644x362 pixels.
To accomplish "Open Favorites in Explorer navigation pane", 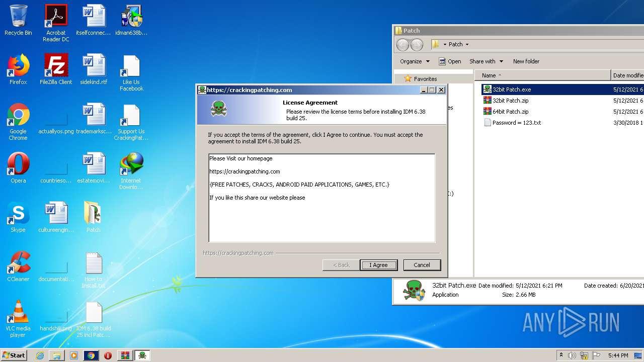I will pyautogui.click(x=425, y=79).
